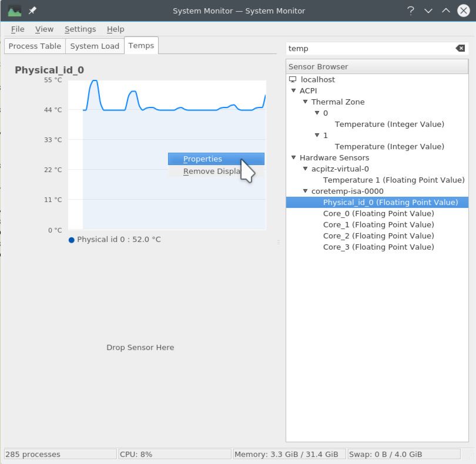This screenshot has height=464, width=476.
Task: Click the 11 °C axis label
Action: [53, 200]
